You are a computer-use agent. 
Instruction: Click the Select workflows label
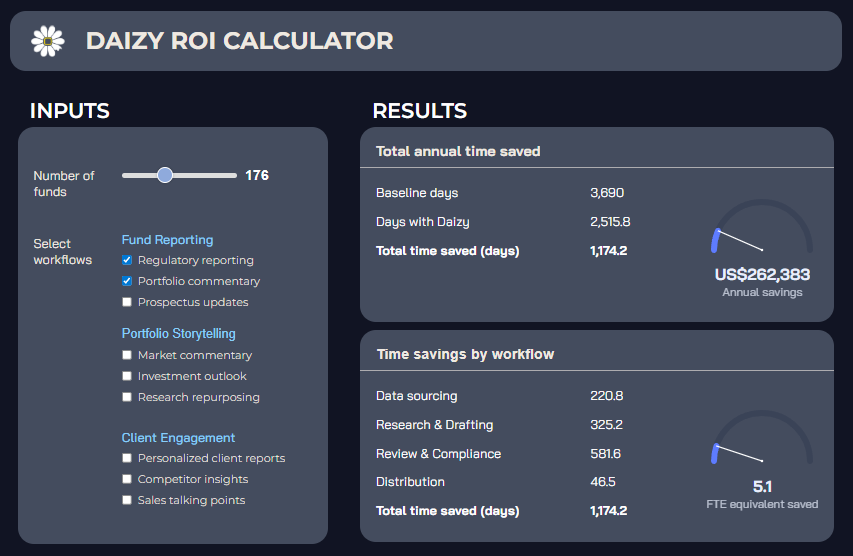coord(63,252)
